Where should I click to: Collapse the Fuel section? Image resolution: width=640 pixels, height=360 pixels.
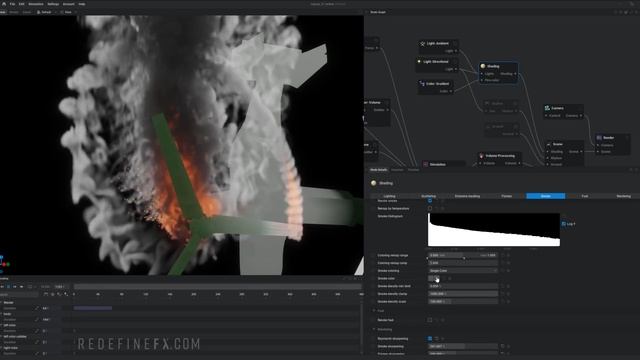point(374,311)
